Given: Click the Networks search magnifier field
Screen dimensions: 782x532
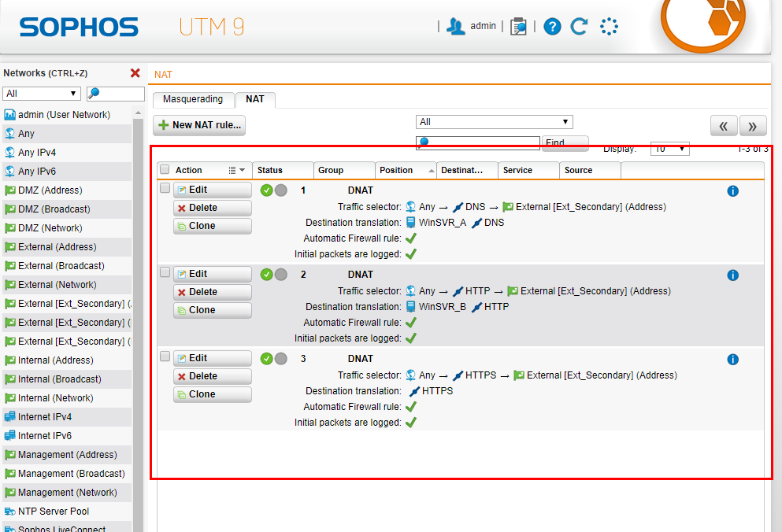Looking at the screenshot, I should pos(116,93).
